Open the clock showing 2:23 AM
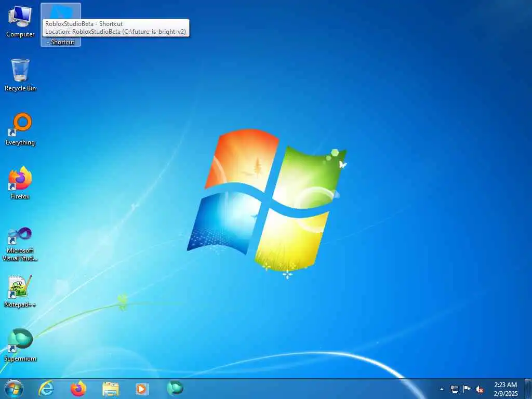532x399 pixels. pos(506,389)
